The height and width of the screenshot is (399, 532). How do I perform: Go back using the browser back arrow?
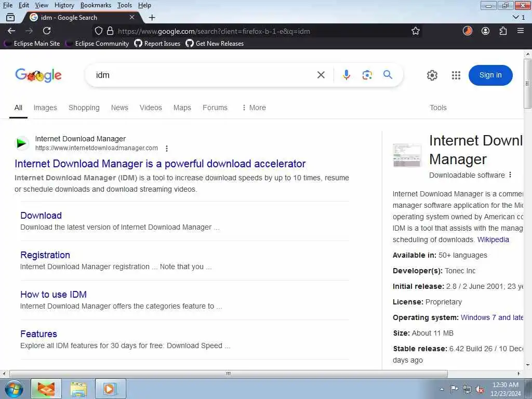click(11, 31)
